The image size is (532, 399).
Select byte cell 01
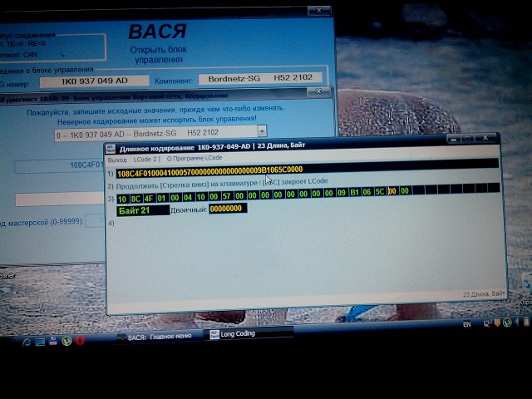[x=161, y=198]
